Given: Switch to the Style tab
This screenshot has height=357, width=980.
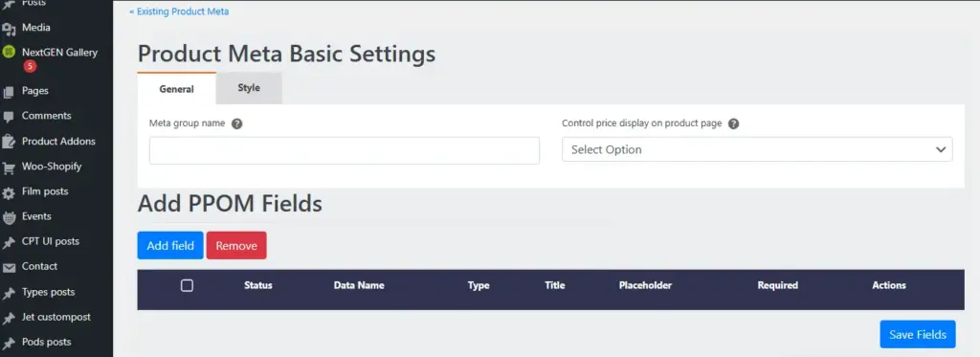Looking at the screenshot, I should pos(249,88).
